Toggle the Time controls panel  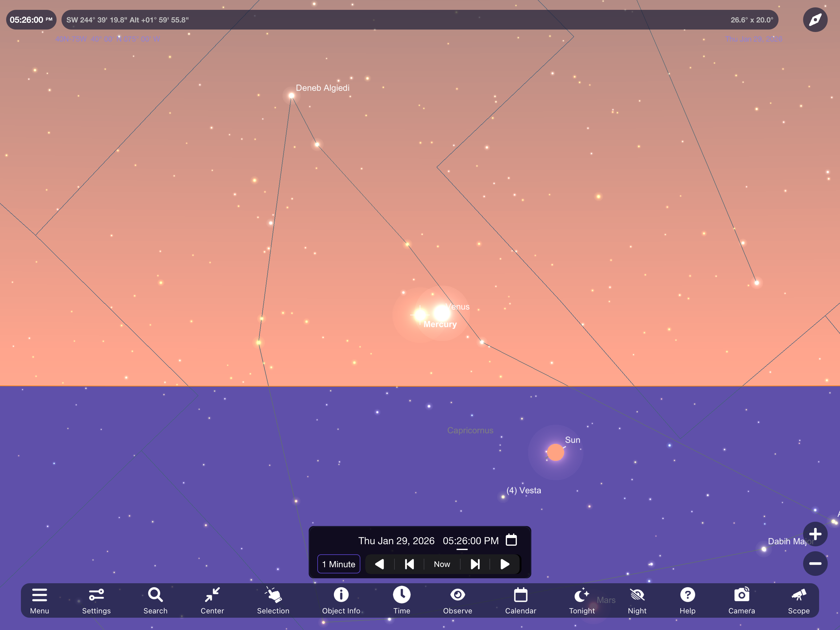pos(401,600)
